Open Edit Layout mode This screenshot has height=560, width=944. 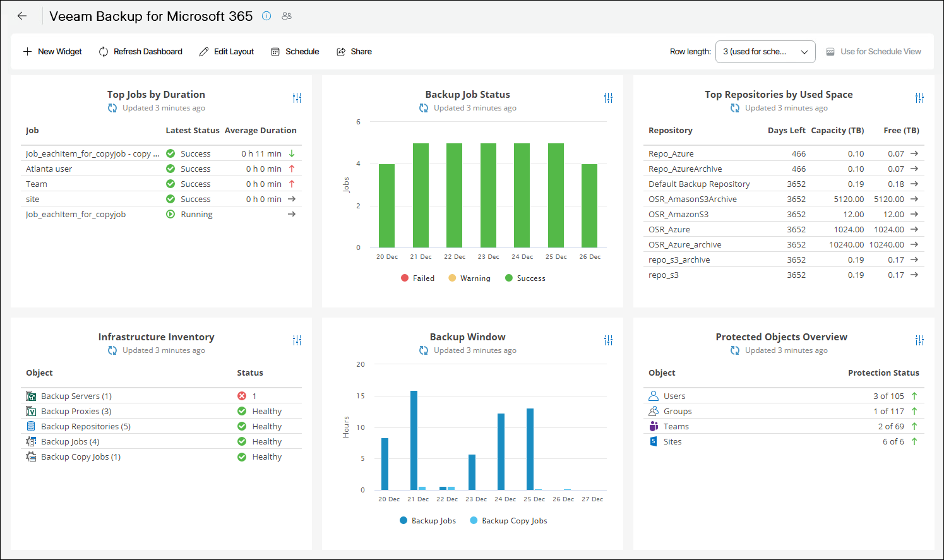(x=227, y=52)
